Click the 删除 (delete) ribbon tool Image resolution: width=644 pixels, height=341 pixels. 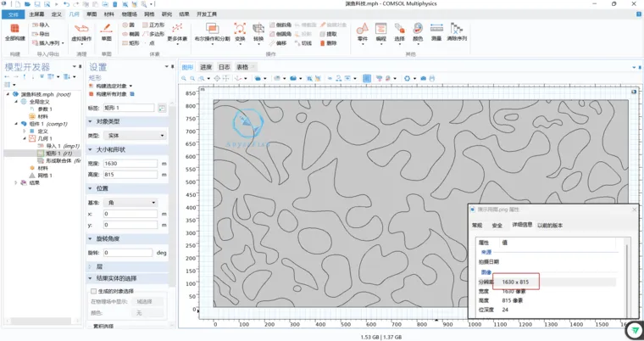328,43
